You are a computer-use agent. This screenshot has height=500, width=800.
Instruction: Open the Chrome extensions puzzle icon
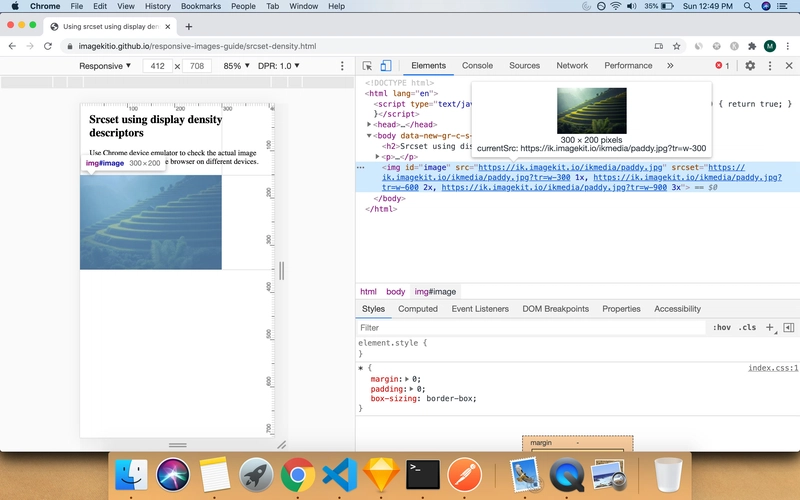point(752,46)
